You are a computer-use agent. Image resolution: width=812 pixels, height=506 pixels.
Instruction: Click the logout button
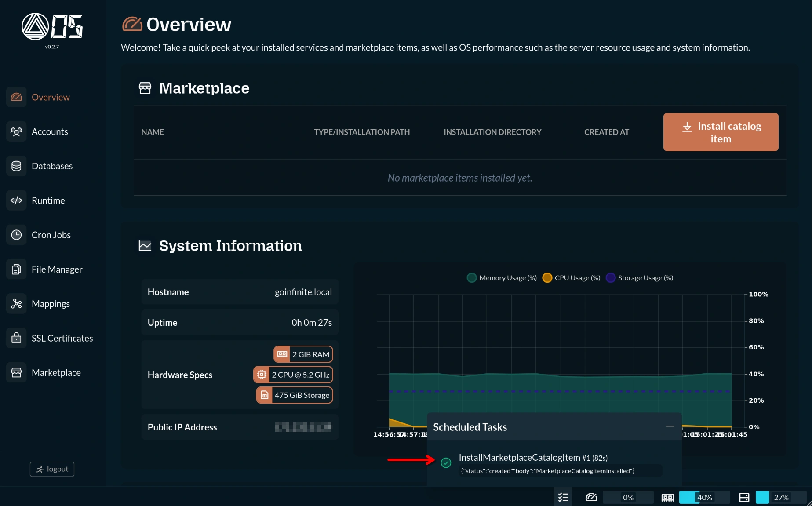52,469
